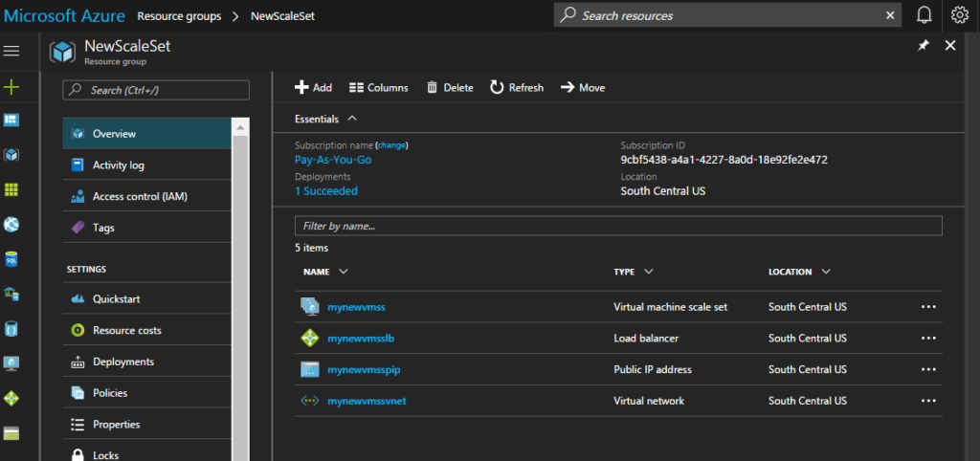980x461 pixels.
Task: Open the ellipsis menu for mynewvmsslb
Action: (x=927, y=339)
